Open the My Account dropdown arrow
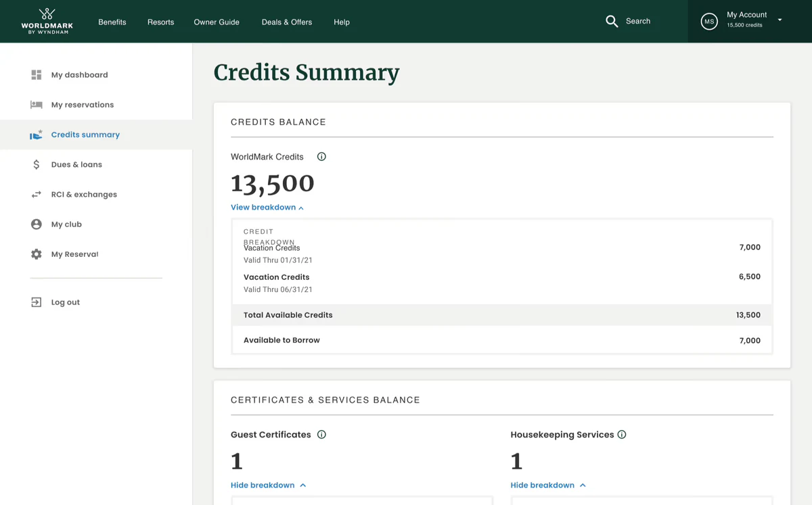812x505 pixels. [780, 20]
